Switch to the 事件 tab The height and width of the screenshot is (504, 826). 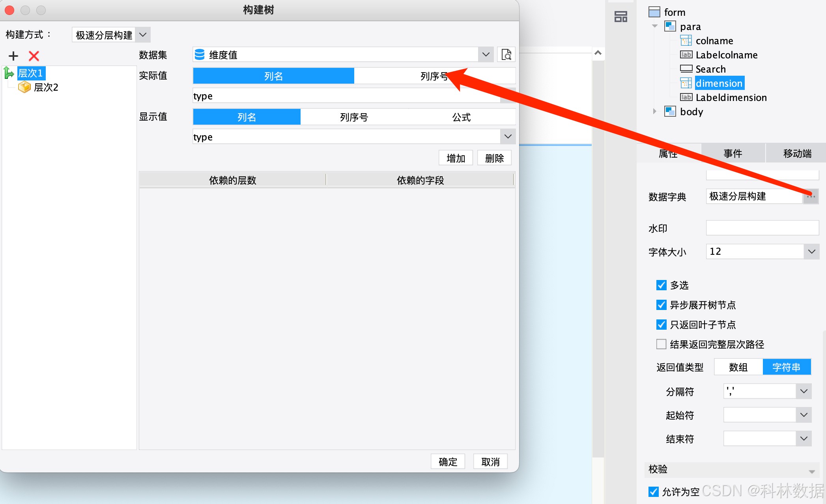click(x=733, y=153)
